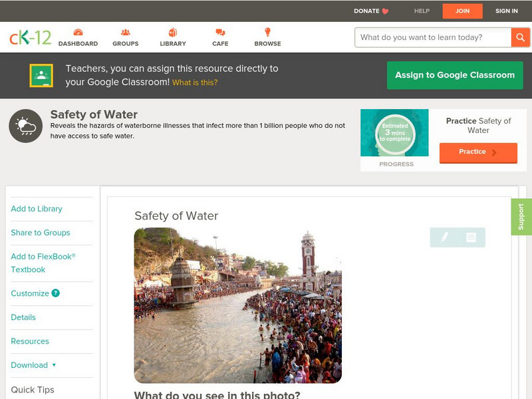The height and width of the screenshot is (399, 532).
Task: Click the river bathing photo
Action: tap(238, 305)
